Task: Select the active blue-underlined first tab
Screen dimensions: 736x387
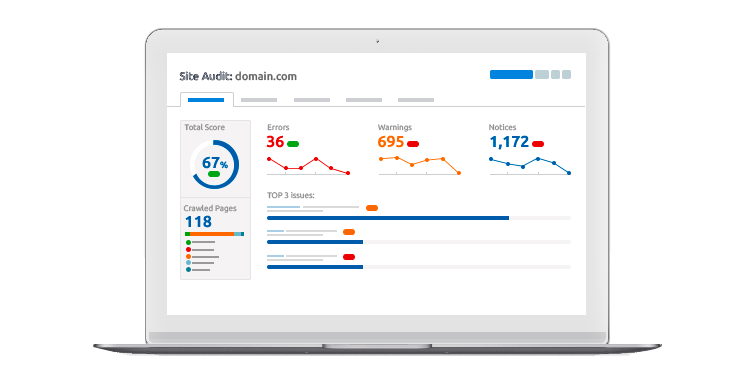Action: pyautogui.click(x=207, y=100)
